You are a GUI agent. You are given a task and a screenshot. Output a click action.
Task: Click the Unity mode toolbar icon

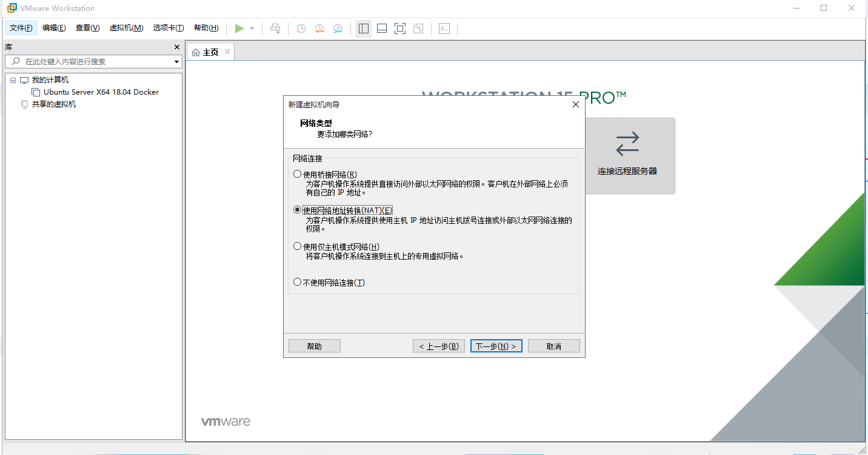click(x=418, y=29)
